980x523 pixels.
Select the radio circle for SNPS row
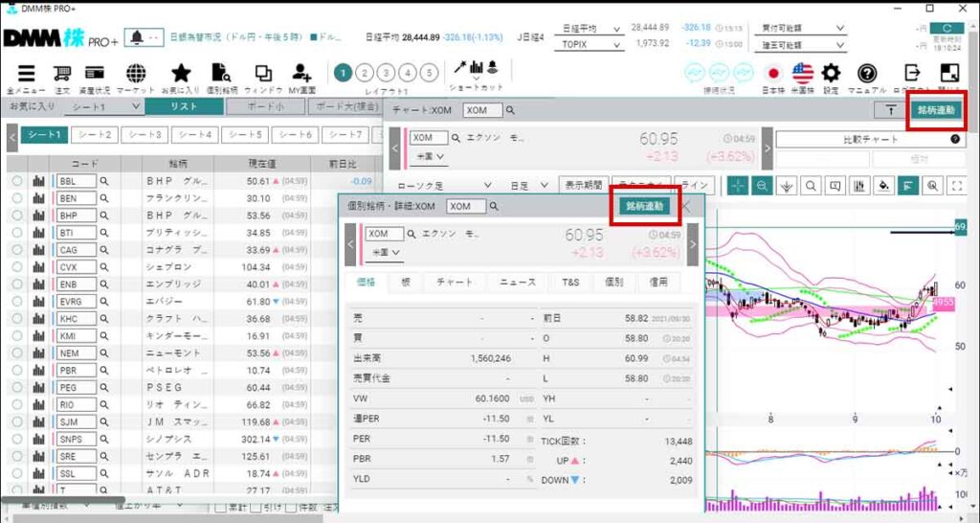coord(17,439)
